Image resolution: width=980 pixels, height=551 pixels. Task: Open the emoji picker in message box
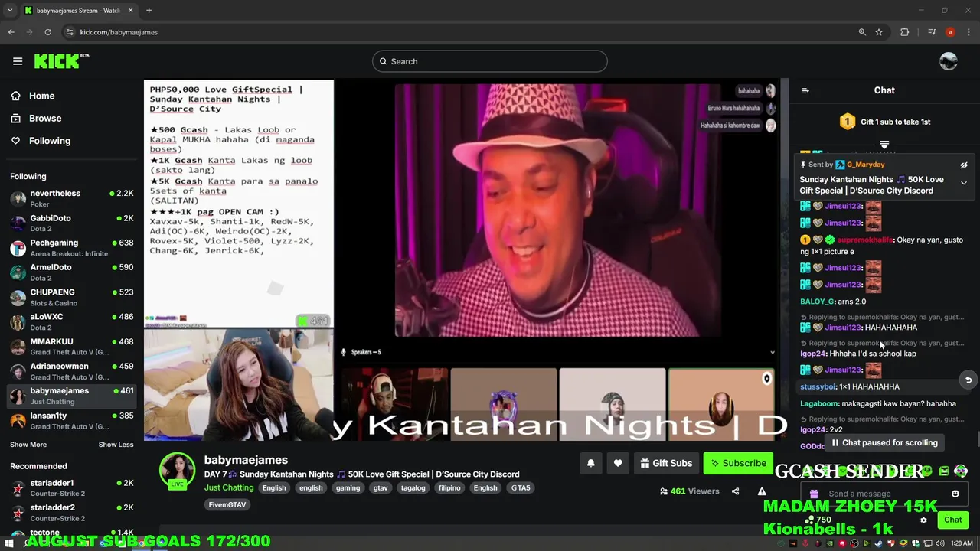pos(955,494)
